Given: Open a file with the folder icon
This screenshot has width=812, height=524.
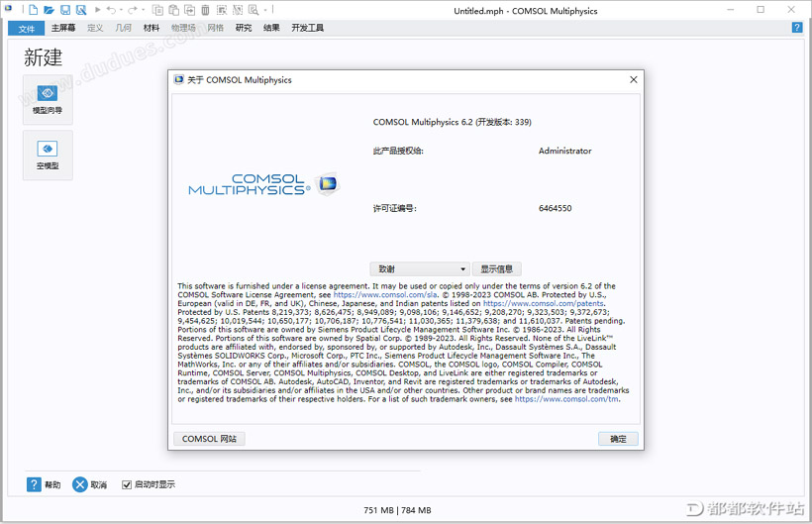Looking at the screenshot, I should coord(50,10).
